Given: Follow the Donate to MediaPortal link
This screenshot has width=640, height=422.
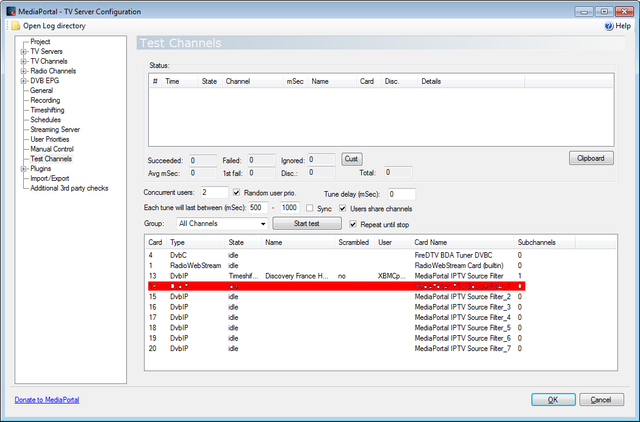Looking at the screenshot, I should pos(49,400).
